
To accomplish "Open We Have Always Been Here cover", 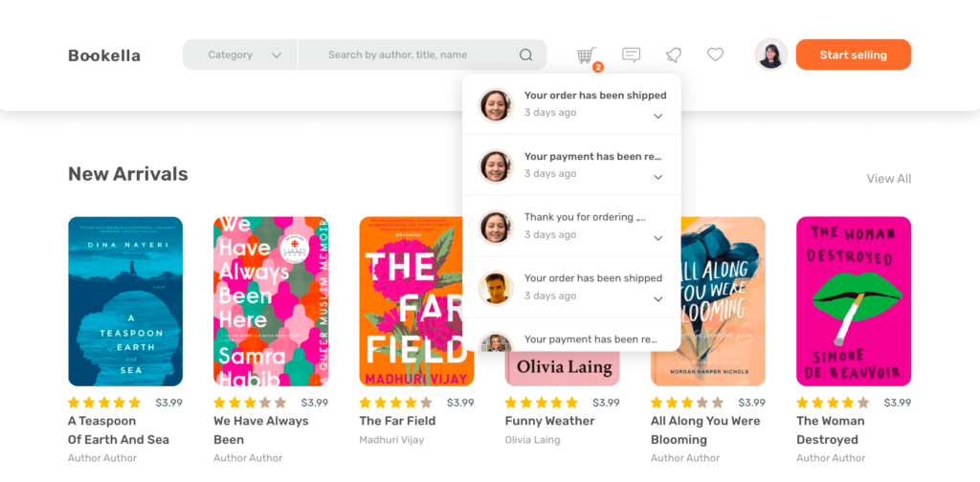I will [271, 301].
